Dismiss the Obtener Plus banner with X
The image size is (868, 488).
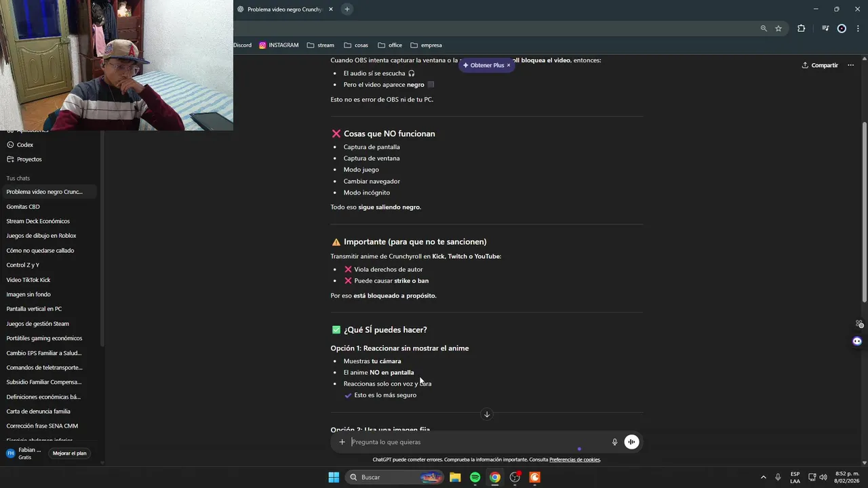click(509, 65)
